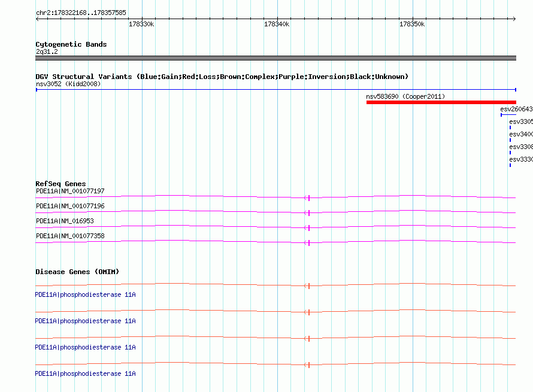
Task: Click the esv3400 variant label
Action: (521, 134)
